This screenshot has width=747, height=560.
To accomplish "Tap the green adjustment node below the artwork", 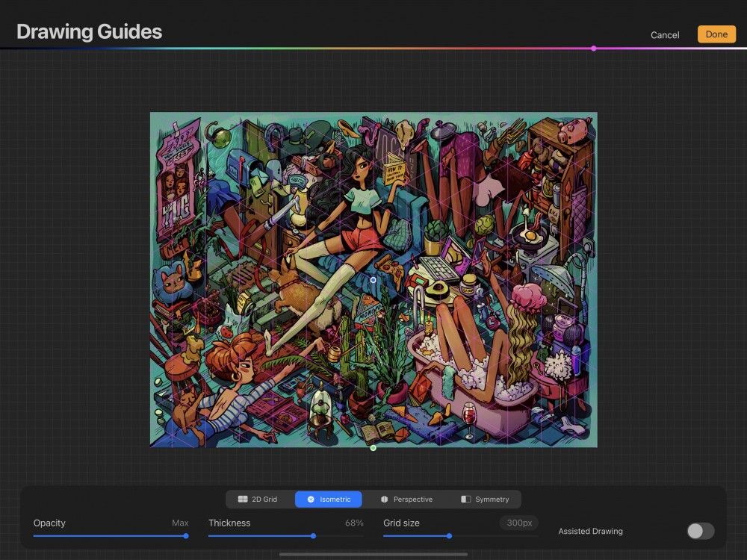I will [373, 448].
